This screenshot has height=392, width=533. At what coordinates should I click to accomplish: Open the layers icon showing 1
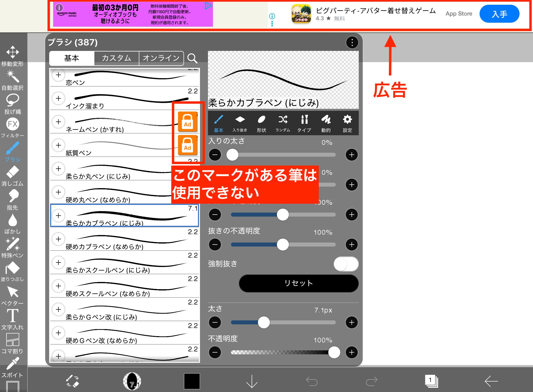pos(431,381)
